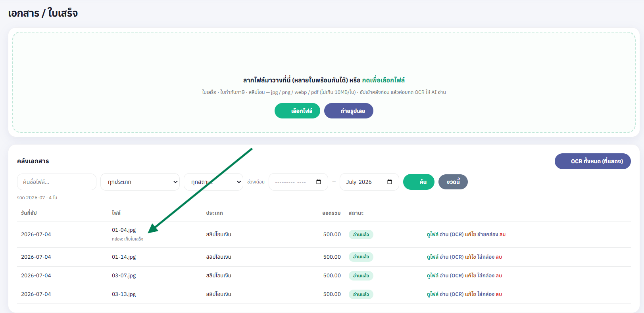Click ใส่กล่อง for 03-07.jpg
The height and width of the screenshot is (313, 644).
click(x=486, y=276)
